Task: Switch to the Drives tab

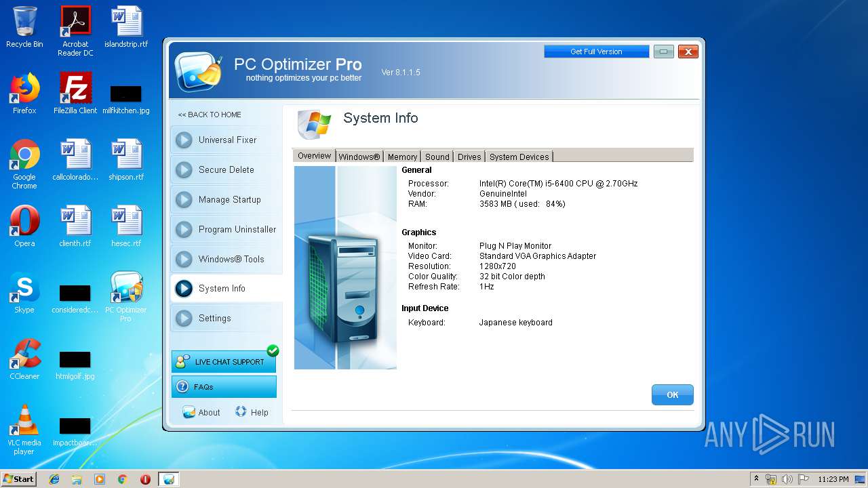Action: coord(469,157)
